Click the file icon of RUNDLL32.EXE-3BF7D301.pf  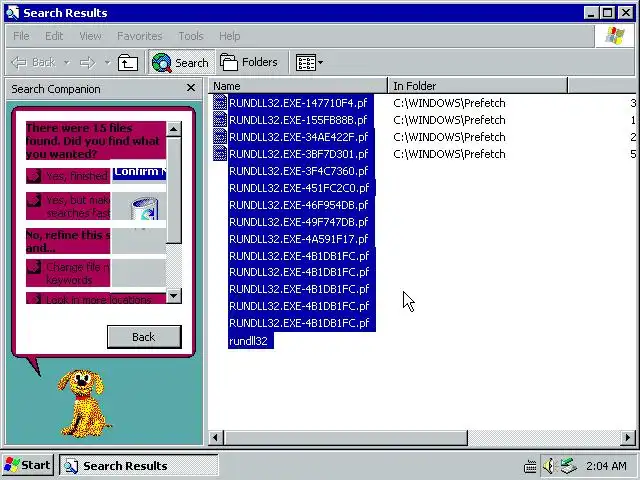click(220, 153)
